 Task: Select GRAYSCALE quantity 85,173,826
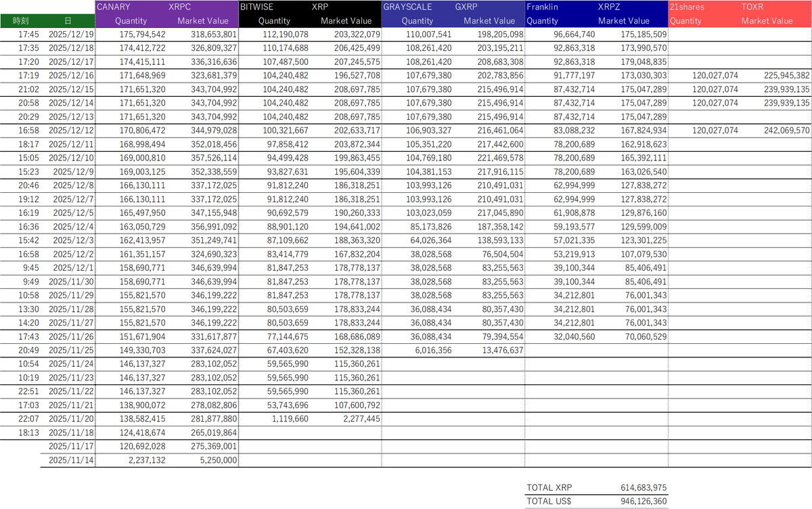tap(430, 227)
